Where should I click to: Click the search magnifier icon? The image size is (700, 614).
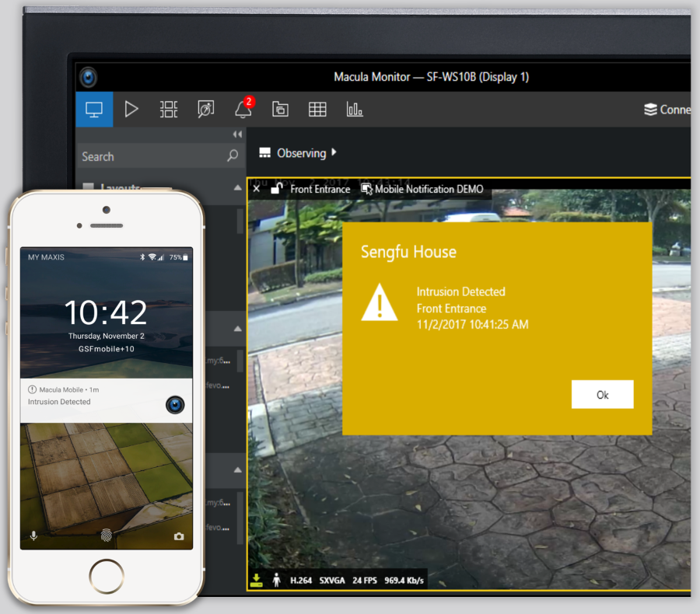(233, 155)
